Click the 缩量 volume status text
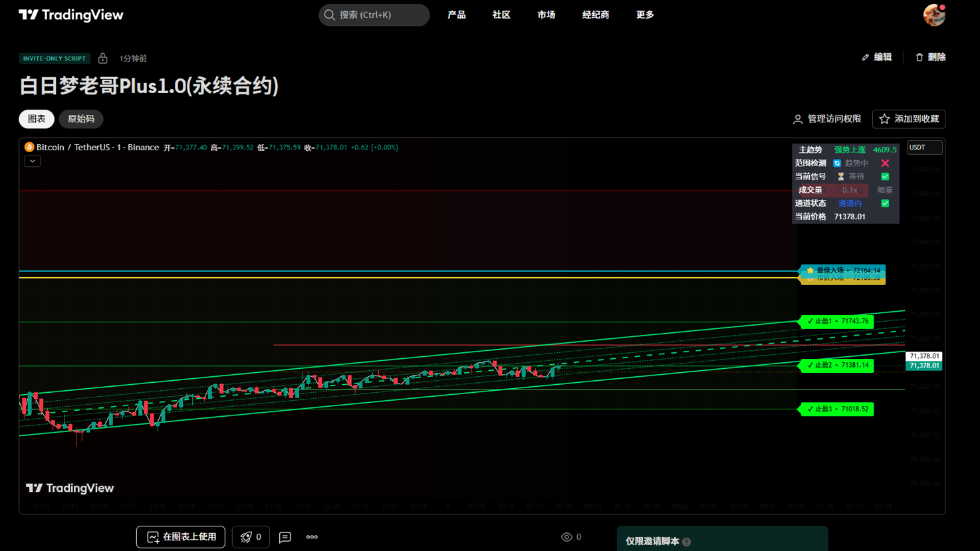The height and width of the screenshot is (551, 980). coord(885,190)
